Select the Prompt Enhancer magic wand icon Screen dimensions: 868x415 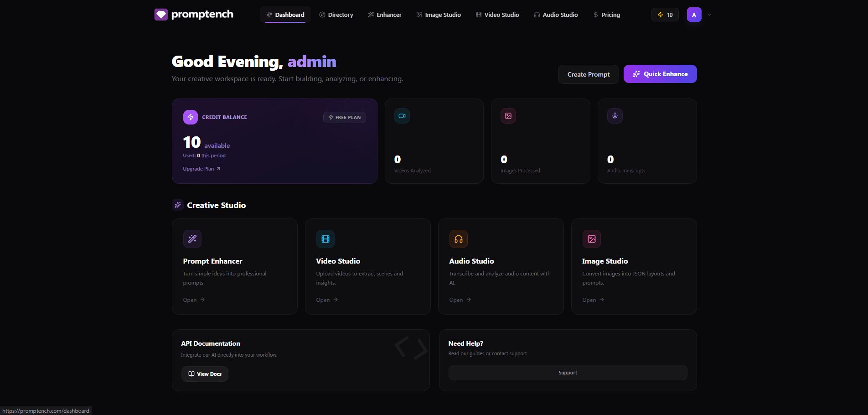(192, 239)
